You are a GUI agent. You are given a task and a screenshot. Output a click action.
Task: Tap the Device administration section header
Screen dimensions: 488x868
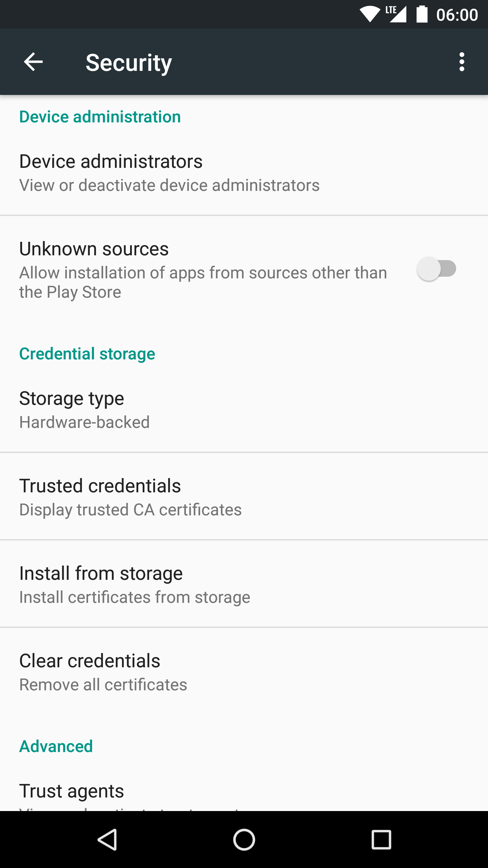pyautogui.click(x=100, y=117)
